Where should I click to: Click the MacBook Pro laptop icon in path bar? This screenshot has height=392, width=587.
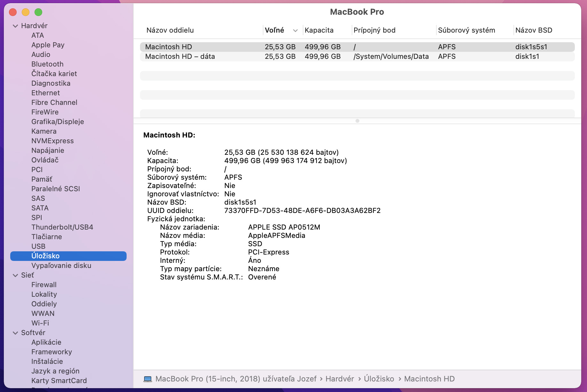coord(148,379)
